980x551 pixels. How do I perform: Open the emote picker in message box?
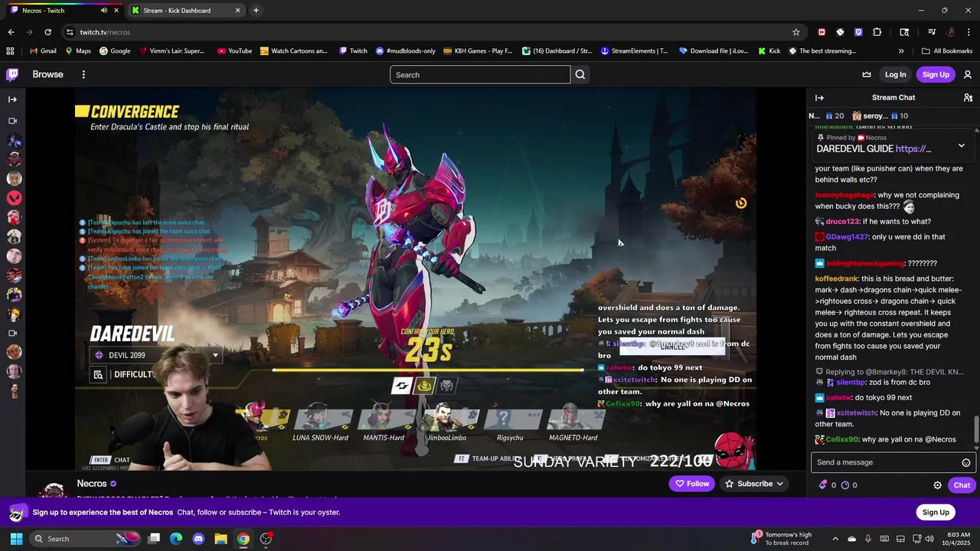[966, 462]
